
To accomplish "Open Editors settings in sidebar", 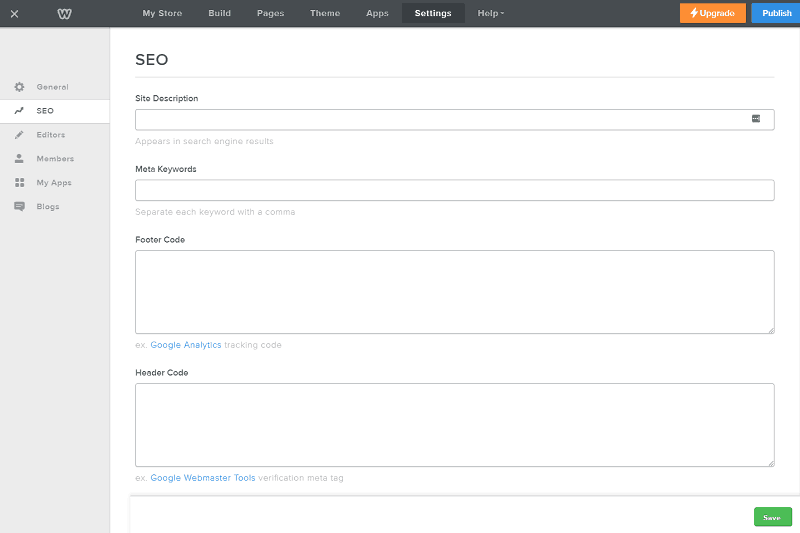I will (55, 135).
